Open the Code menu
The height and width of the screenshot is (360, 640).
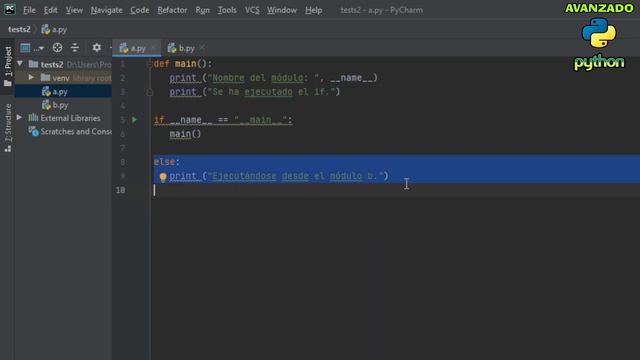(140, 10)
